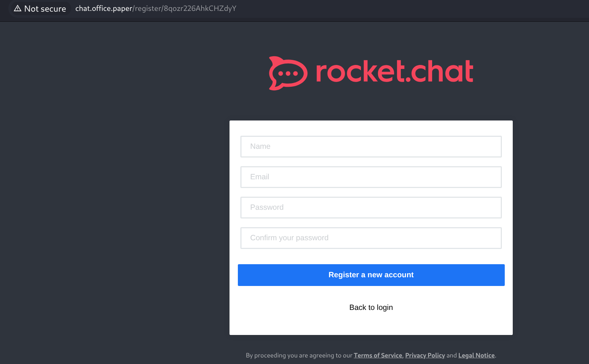Open the Privacy Policy link
Image resolution: width=589 pixels, height=364 pixels.
coord(425,355)
